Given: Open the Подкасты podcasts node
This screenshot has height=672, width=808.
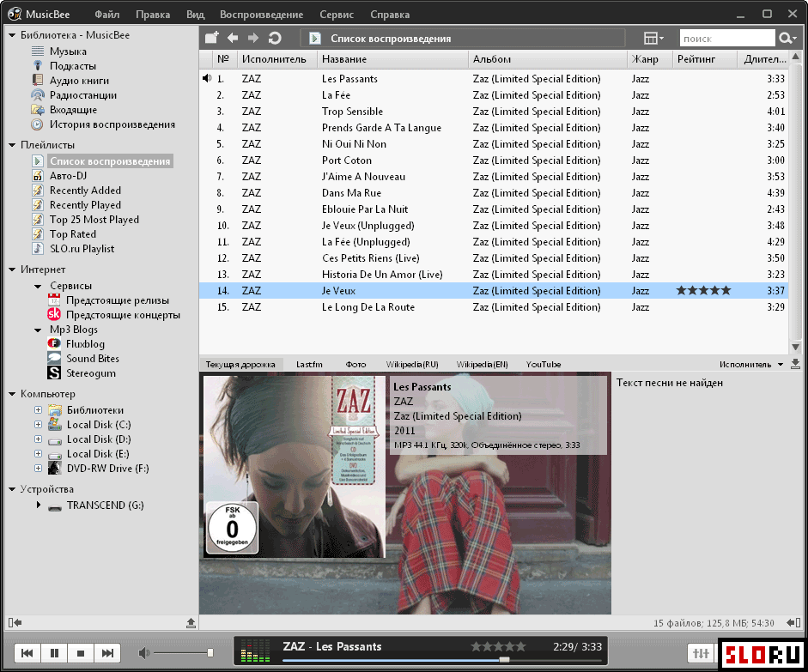Looking at the screenshot, I should pos(73,66).
